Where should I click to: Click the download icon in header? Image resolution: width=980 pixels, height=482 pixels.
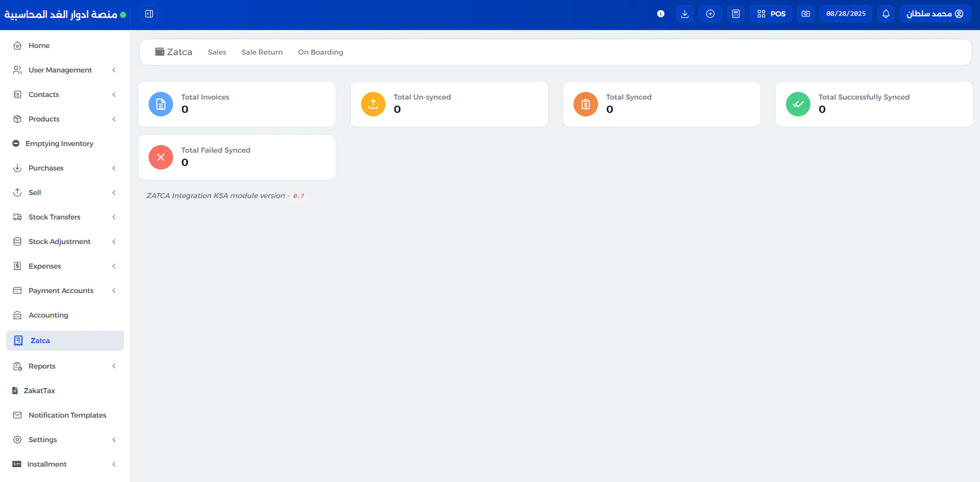(685, 14)
